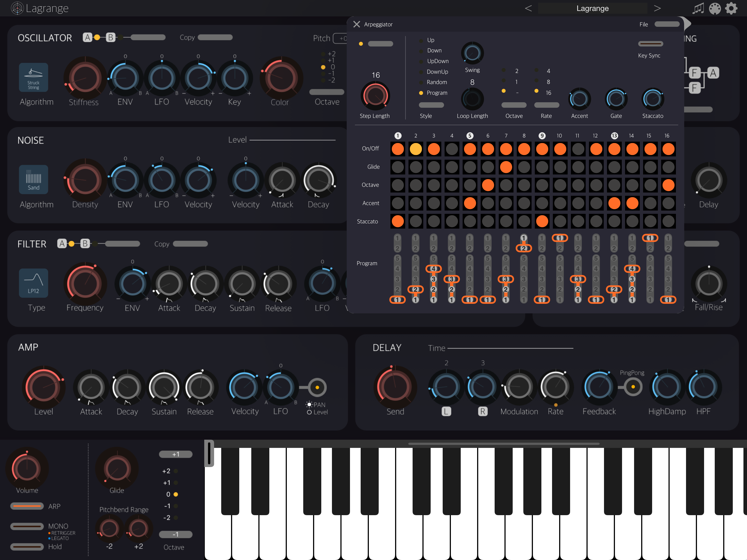This screenshot has width=747, height=560.
Task: Close the Arpeggiator panel with X
Action: [356, 24]
